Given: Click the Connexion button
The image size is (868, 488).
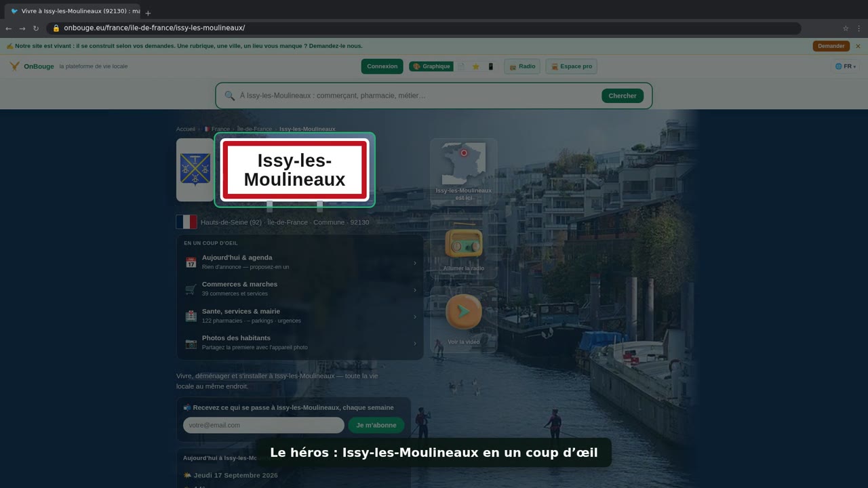Looking at the screenshot, I should pos(382,66).
